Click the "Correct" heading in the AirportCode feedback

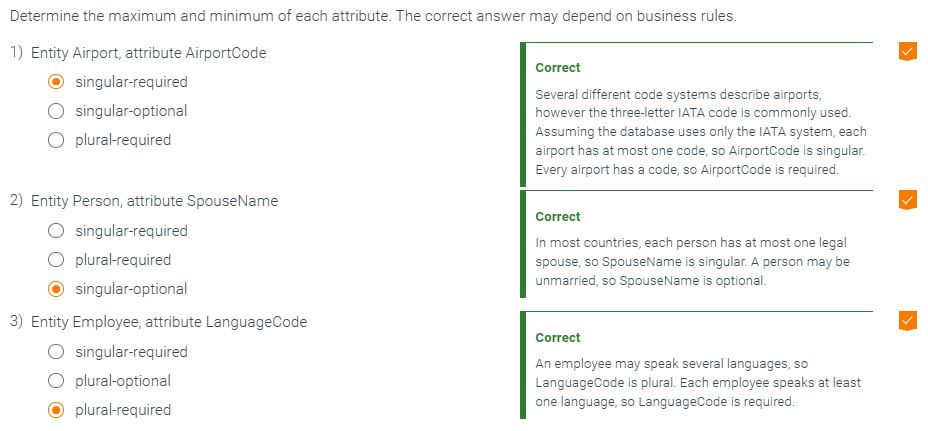(x=558, y=68)
